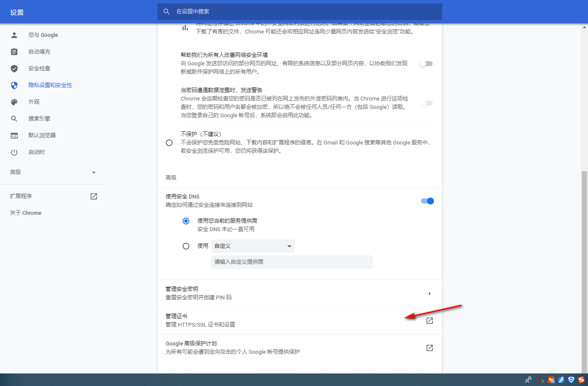Click the 隐私设置和安全性 shield icon

tap(14, 85)
